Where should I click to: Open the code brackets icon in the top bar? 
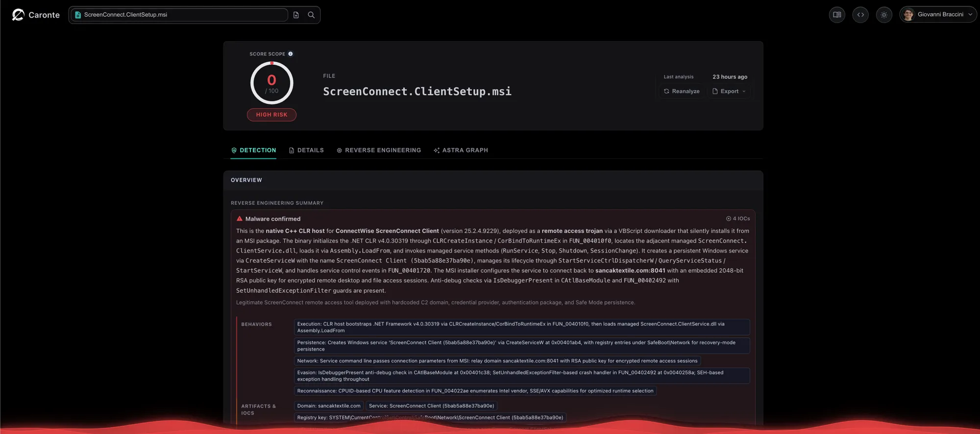click(860, 15)
